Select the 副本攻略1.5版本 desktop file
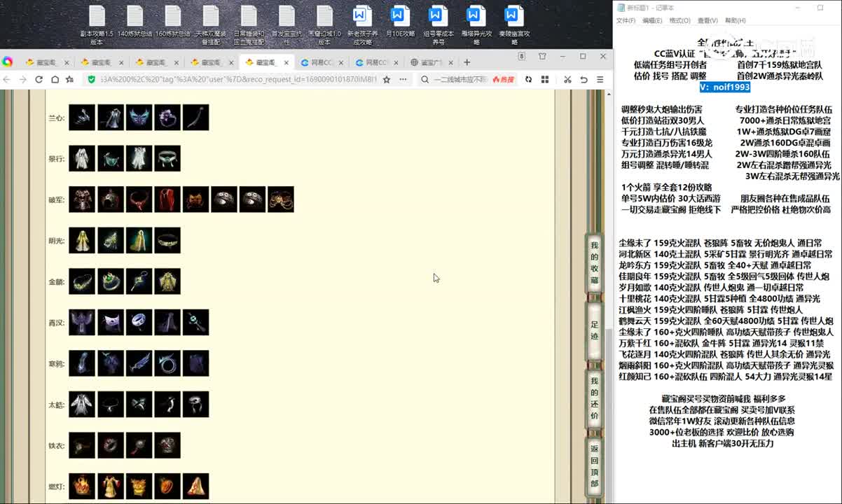This screenshot has height=504, width=842. [x=97, y=25]
